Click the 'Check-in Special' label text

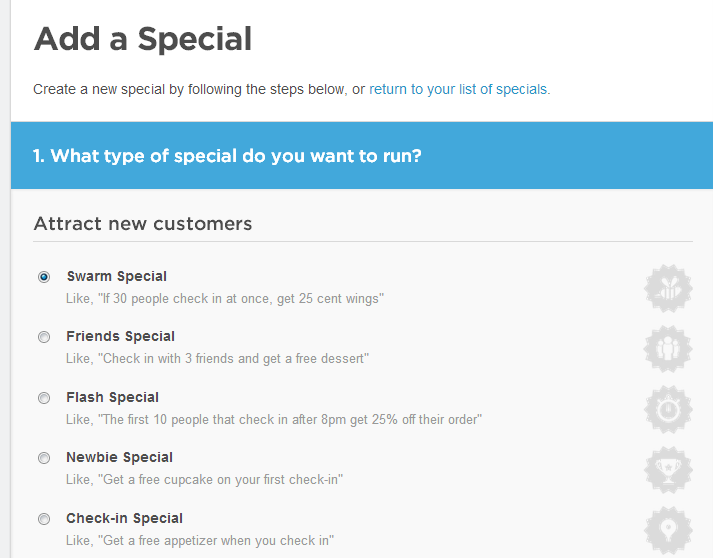click(x=124, y=518)
